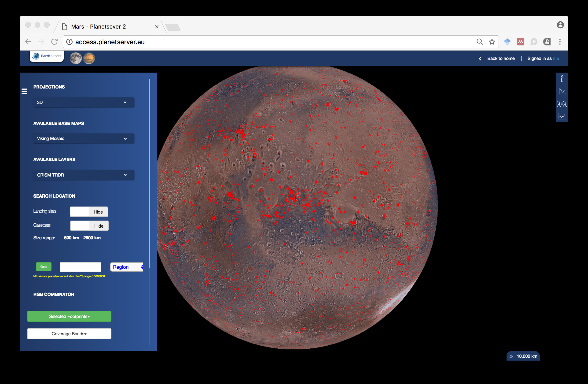Open the spectral plot icon
The width and height of the screenshot is (588, 384).
(x=562, y=91)
